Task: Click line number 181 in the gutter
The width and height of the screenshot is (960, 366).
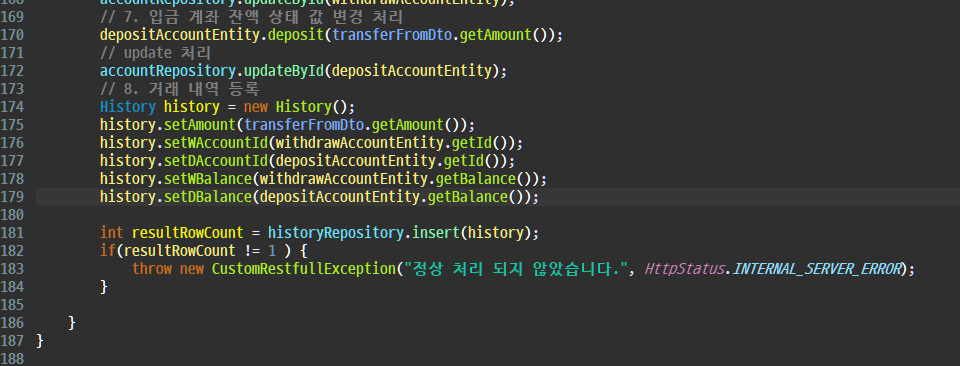Action: tap(12, 233)
